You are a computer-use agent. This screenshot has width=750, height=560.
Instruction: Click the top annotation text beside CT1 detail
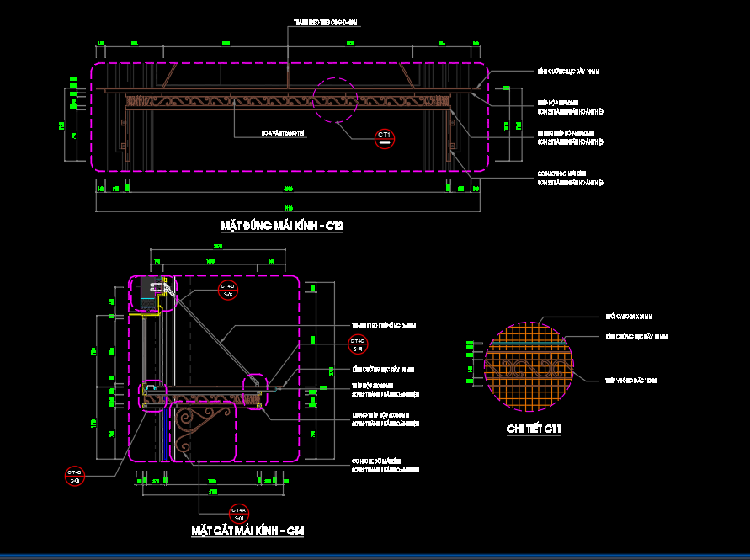coord(629,317)
